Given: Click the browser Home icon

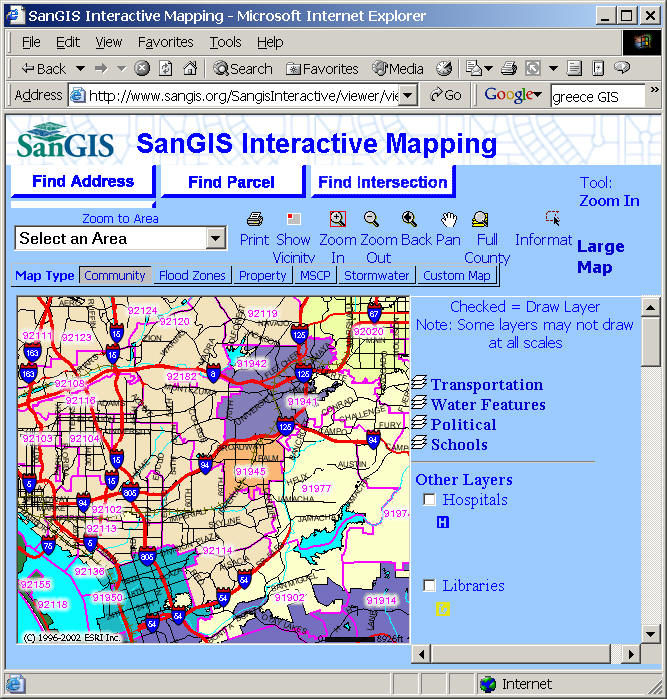Looking at the screenshot, I should [190, 68].
